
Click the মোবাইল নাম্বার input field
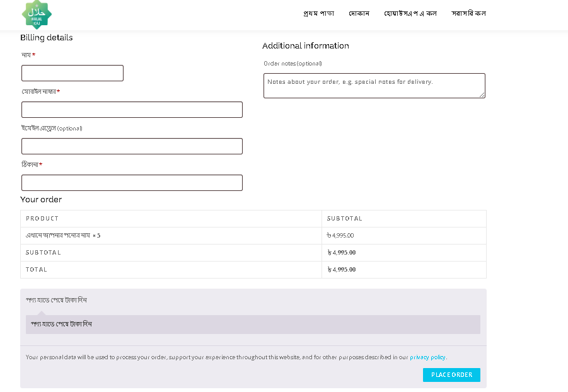click(132, 110)
